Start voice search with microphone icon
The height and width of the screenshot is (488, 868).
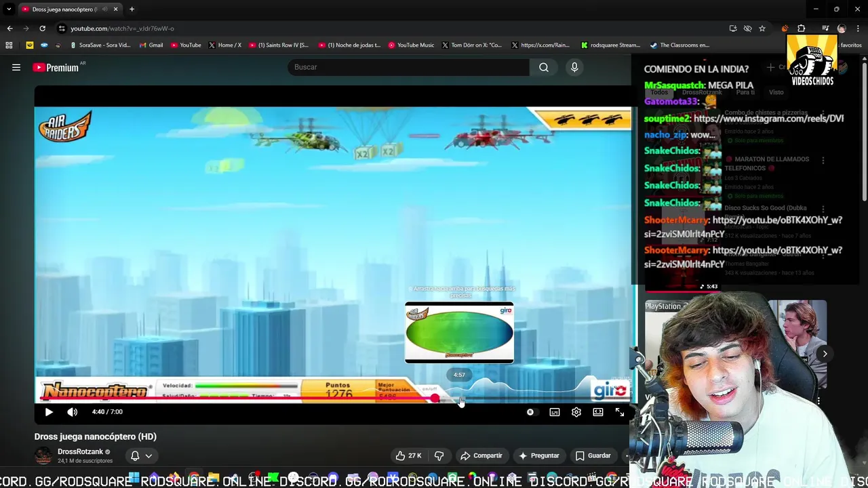[574, 67]
